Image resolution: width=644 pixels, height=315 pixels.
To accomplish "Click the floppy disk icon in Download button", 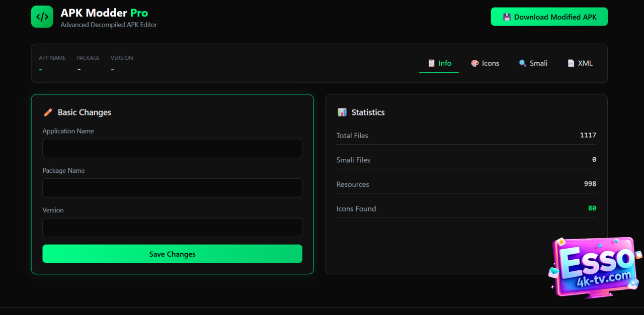I will coord(507,17).
